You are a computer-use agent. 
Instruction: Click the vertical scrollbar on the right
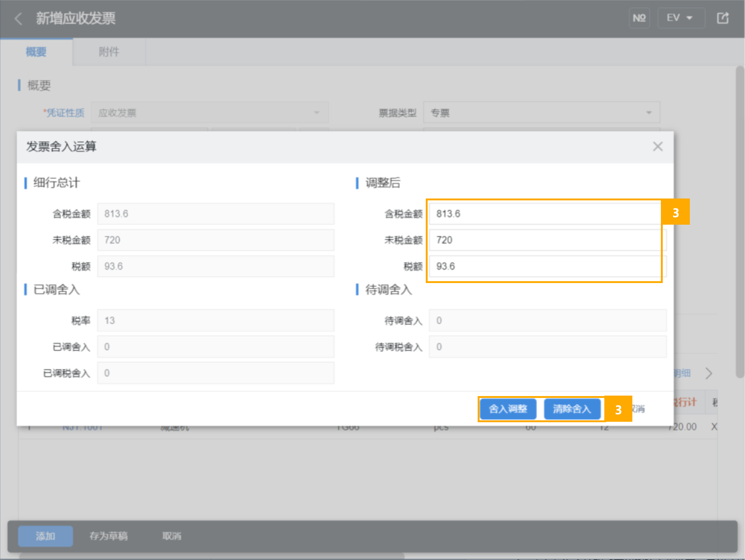click(740, 222)
